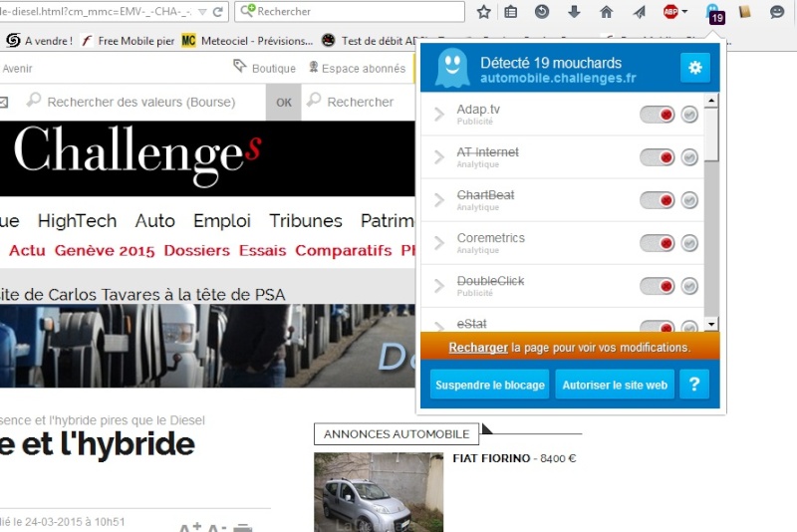Click the bookmark star icon in toolbar
Screen dimensions: 797x532
coord(483,12)
